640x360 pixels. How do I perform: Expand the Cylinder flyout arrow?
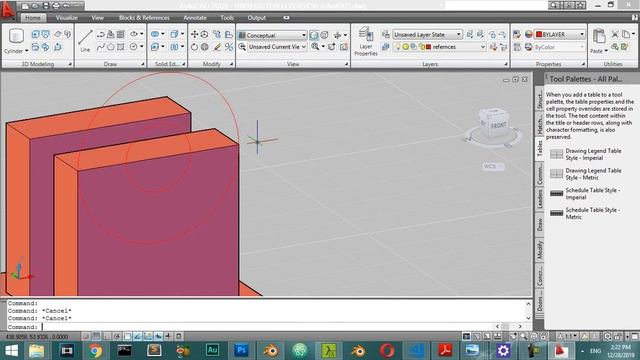[x=27, y=51]
